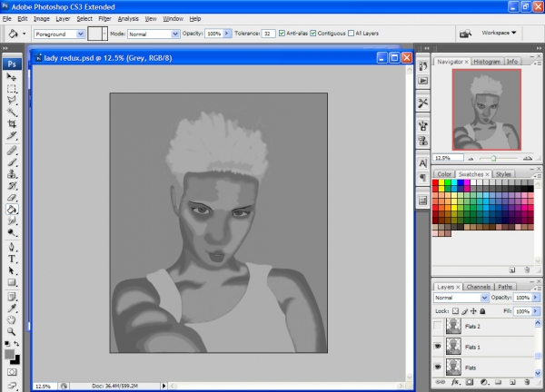Enable the All Layers checkbox
This screenshot has width=545, height=392.
(351, 34)
